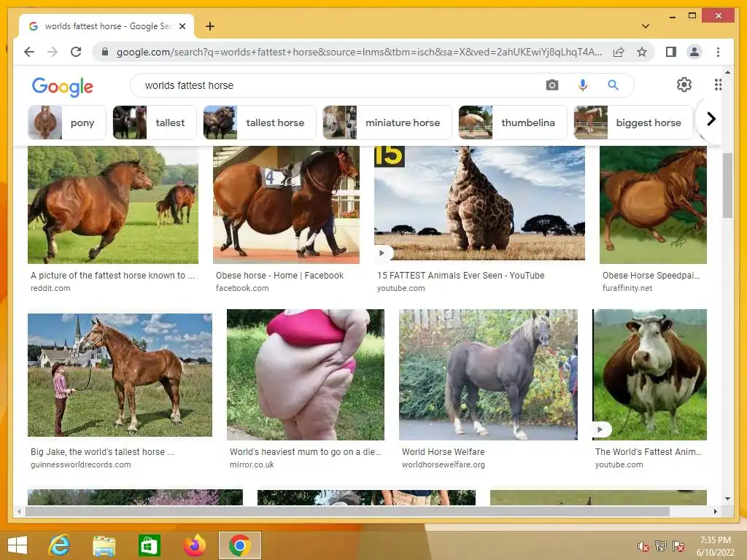Image resolution: width=747 pixels, height=560 pixels.
Task: Open 'World Horse Welfare' title link
Action: [443, 451]
